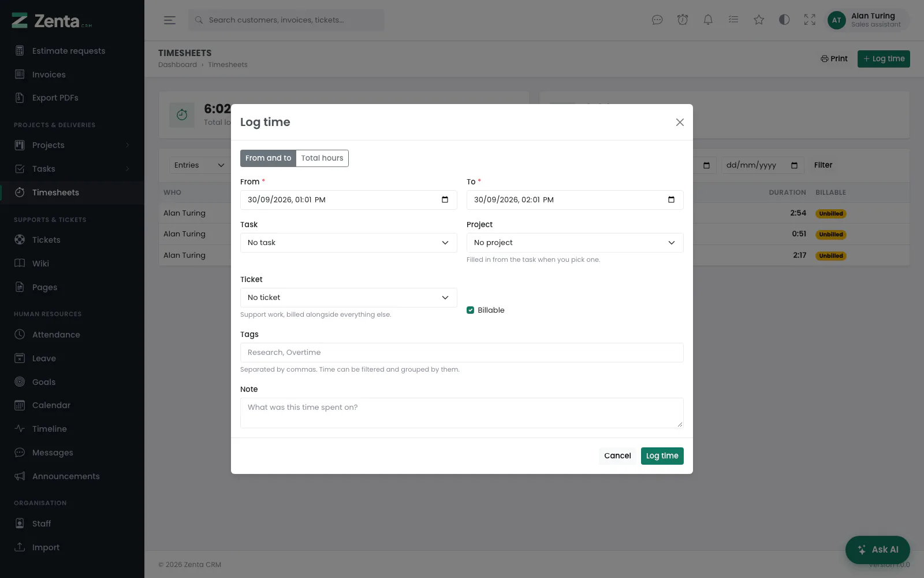Uncheck the Billable checkbox
Viewport: 924px width, 578px height.
point(471,310)
